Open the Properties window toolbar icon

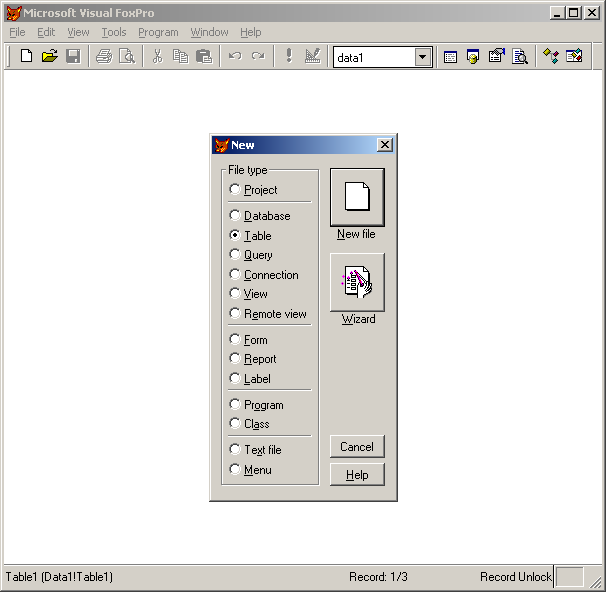click(497, 56)
